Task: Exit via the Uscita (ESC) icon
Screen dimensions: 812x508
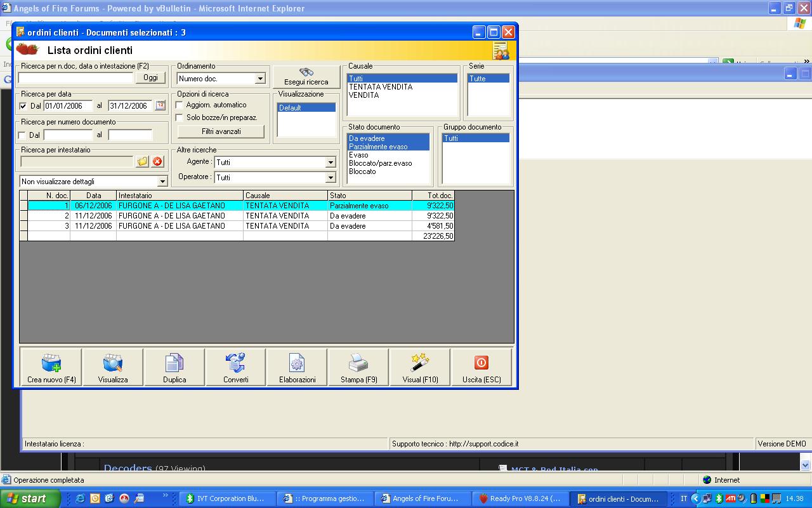Action: [481, 367]
